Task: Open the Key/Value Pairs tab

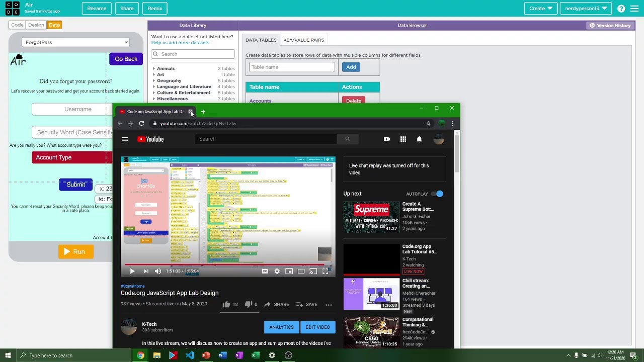Action: [304, 40]
